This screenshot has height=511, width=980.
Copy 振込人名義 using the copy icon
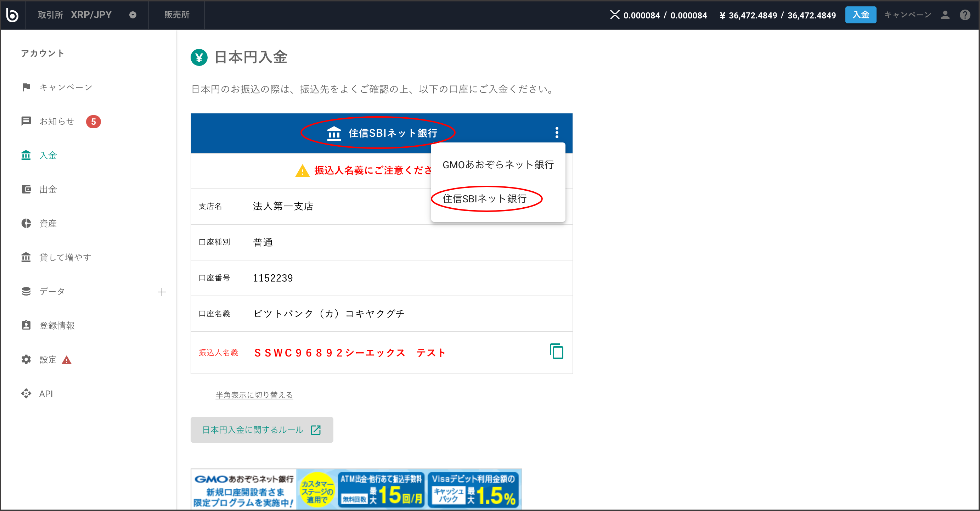coord(557,351)
